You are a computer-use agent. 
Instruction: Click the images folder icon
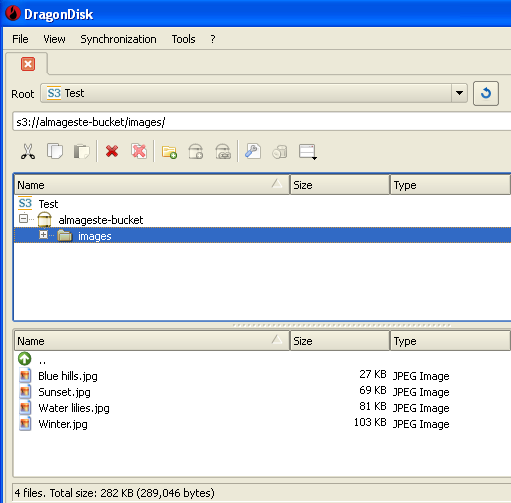(x=65, y=236)
